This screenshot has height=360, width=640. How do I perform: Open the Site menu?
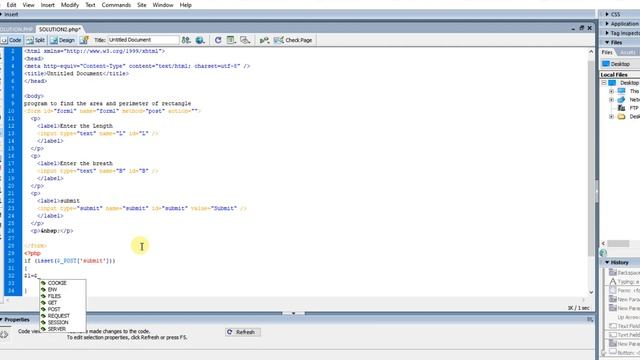142,5
